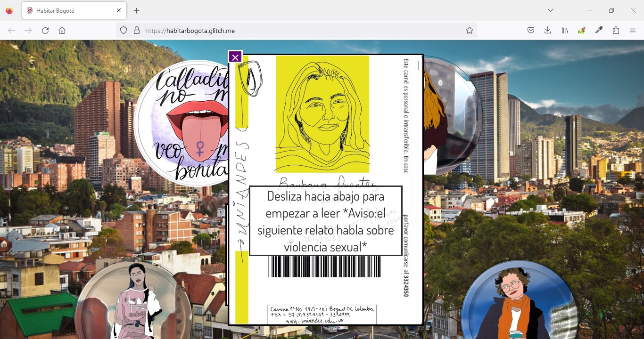Click the popup vertical scrollbar
The image size is (644, 339).
tap(418, 65)
